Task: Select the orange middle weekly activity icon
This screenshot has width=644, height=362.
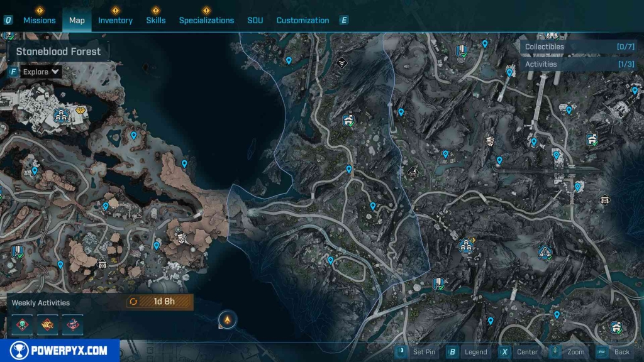Action: pos(47,325)
